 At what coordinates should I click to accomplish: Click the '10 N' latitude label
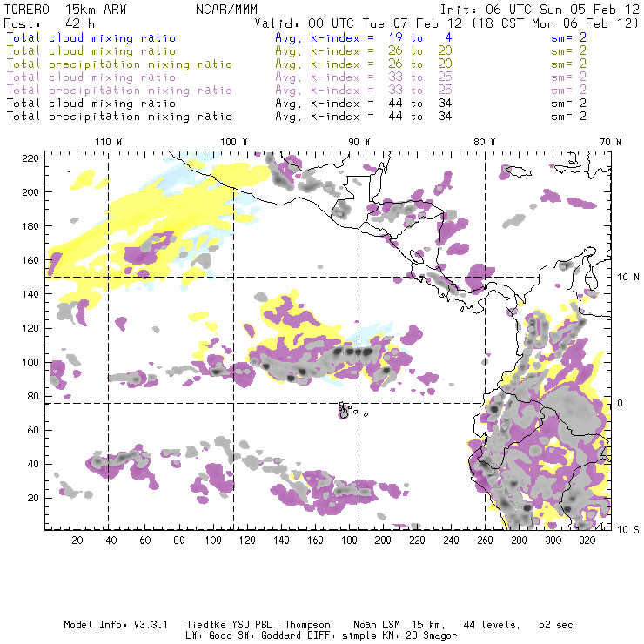point(628,278)
